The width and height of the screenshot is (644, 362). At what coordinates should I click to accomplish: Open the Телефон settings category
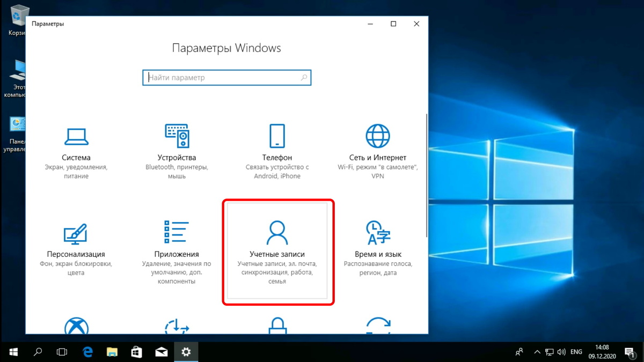pyautogui.click(x=277, y=153)
